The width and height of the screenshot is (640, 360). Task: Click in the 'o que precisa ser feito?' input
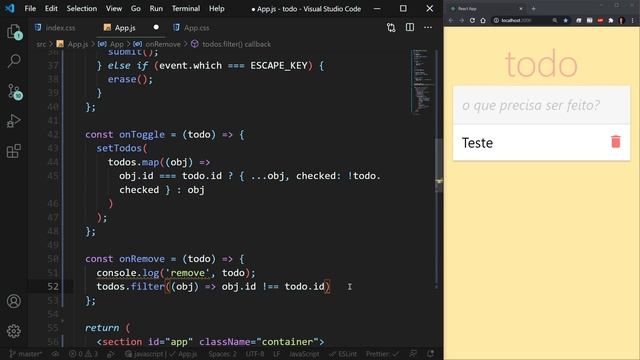coord(541,105)
